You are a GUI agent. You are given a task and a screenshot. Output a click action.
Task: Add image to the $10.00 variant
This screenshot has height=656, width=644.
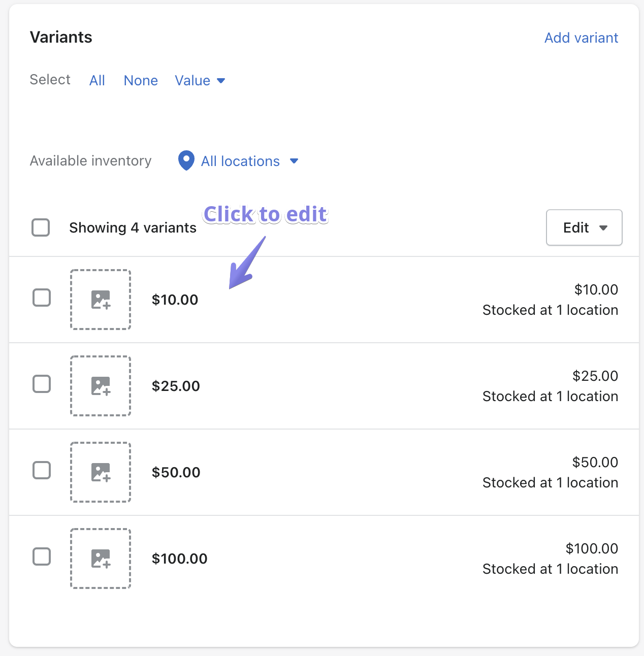click(x=101, y=300)
